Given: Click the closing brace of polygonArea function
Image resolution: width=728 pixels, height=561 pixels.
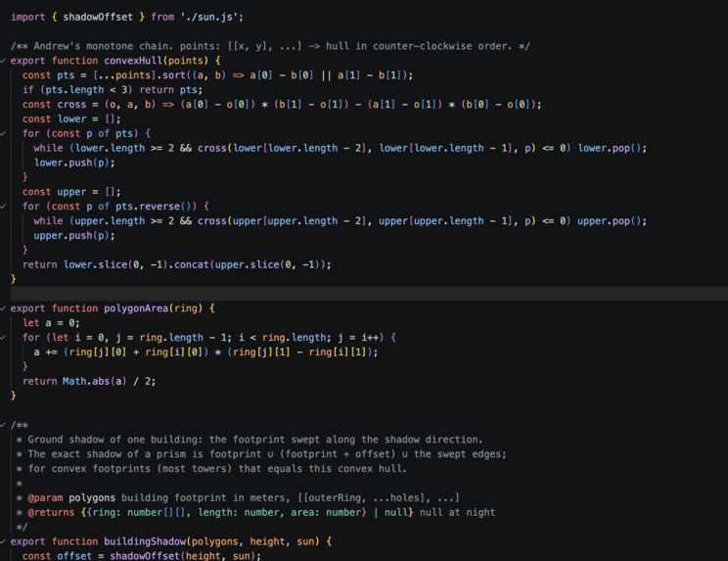Looking at the screenshot, I should click(14, 396).
